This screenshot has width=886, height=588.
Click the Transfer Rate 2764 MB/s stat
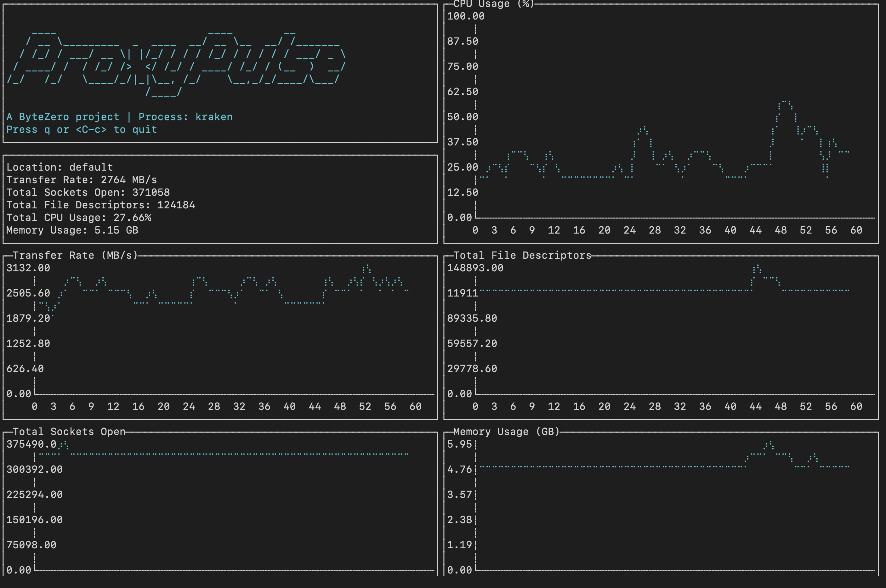[x=82, y=180]
